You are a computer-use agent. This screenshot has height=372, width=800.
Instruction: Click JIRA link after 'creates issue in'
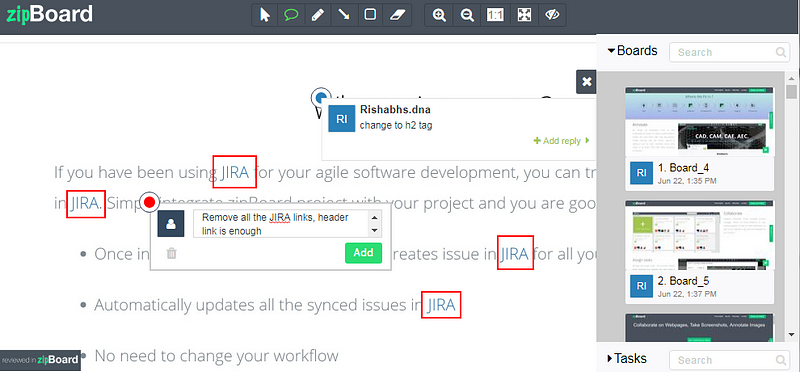[x=514, y=253]
